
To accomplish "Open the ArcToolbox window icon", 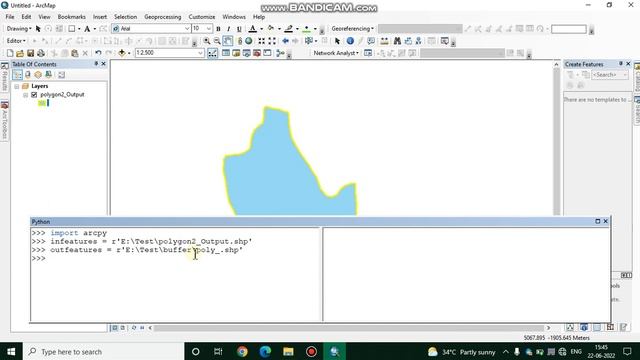I will pos(257,53).
